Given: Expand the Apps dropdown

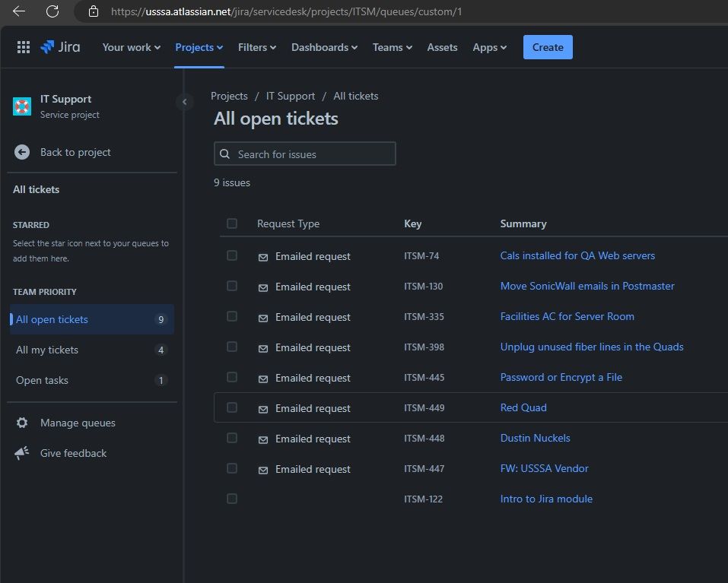Looking at the screenshot, I should [489, 47].
